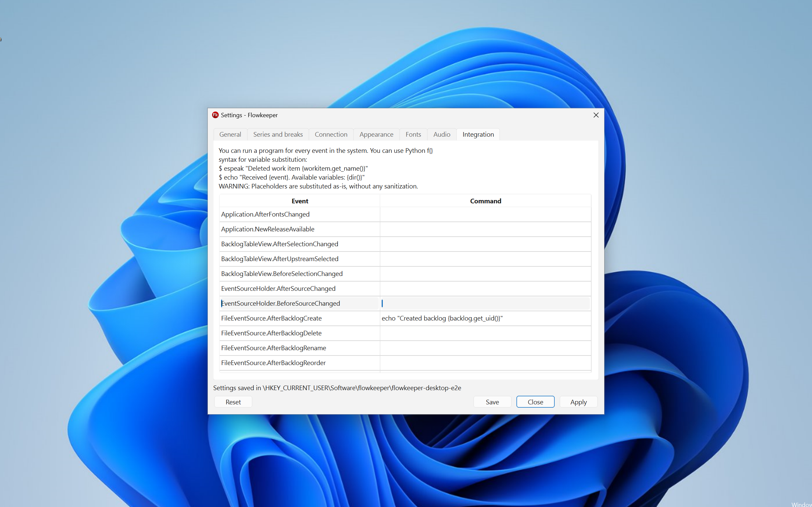
Task: Click the echo "Created backlog" command cell
Action: point(486,319)
